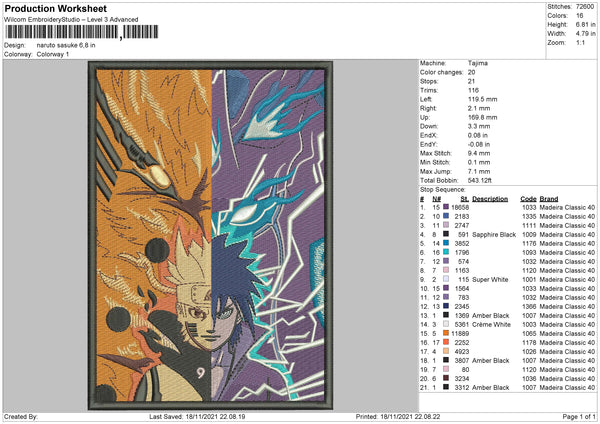
Task: Click Madeira Classic 40 in stop 21 row
Action: (x=567, y=388)
